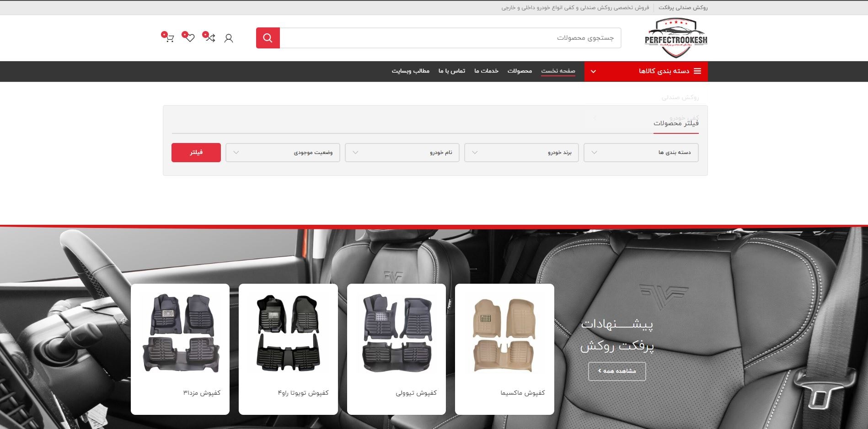Click the کفپوش تویوتا راو۴ product title
Viewport: 868px width, 429px height.
point(303,393)
